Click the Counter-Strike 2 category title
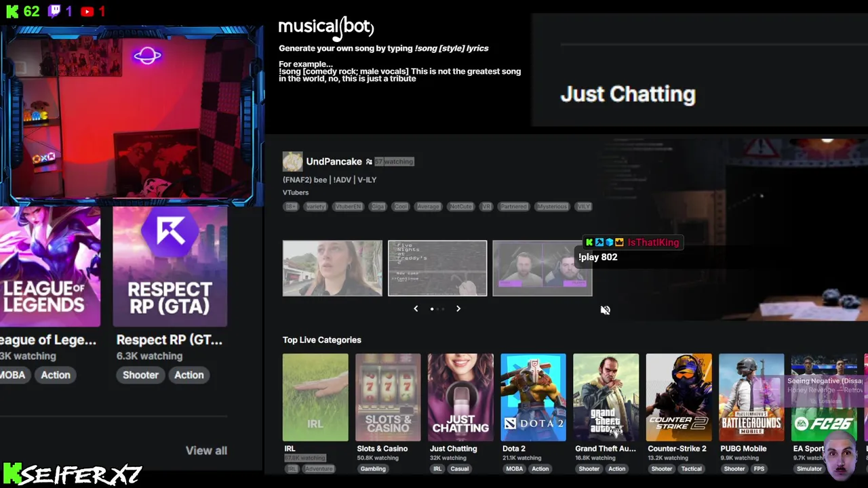Screen dimensions: 868x488 point(677,449)
